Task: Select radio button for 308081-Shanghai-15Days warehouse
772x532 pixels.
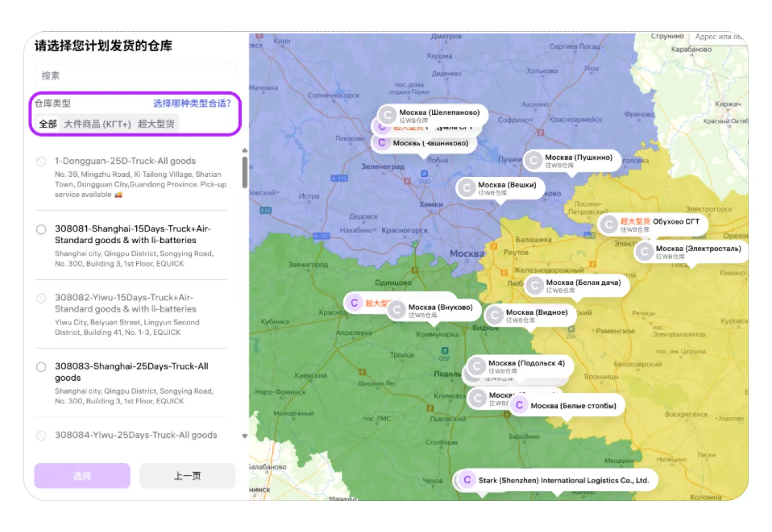Action: (x=41, y=229)
